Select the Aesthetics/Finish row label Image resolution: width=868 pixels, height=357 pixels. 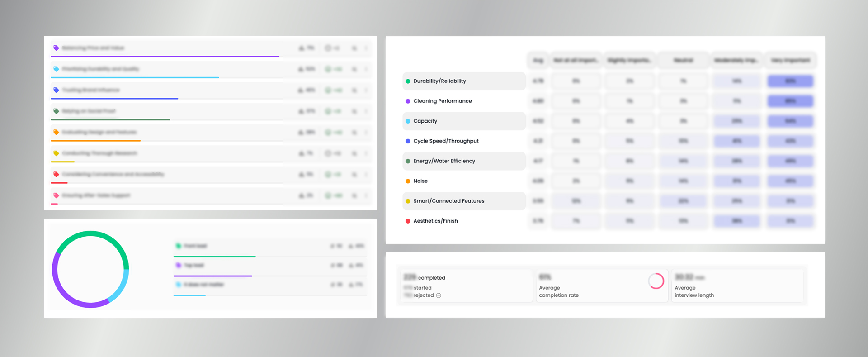(x=435, y=220)
